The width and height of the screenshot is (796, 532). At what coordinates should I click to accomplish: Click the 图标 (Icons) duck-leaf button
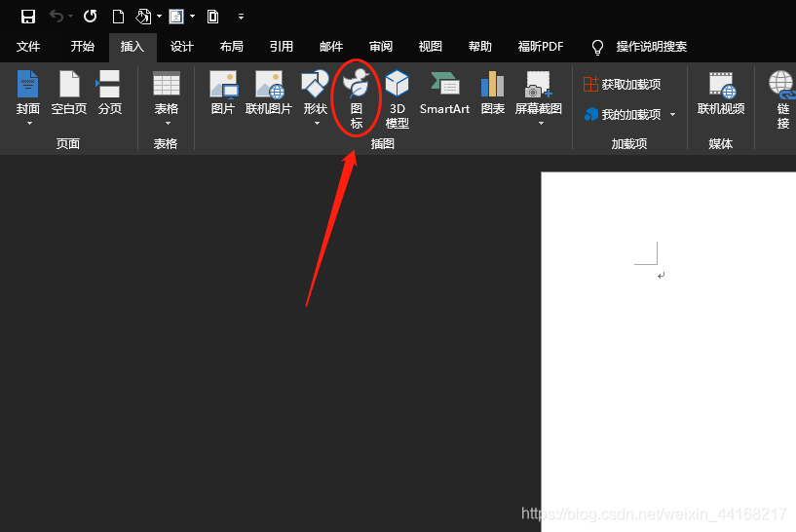[x=357, y=98]
